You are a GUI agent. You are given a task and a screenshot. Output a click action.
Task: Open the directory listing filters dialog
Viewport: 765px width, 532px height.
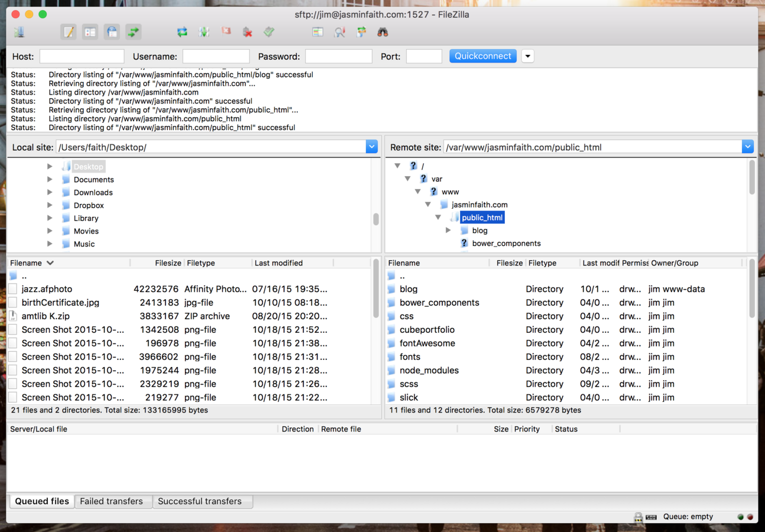click(x=318, y=32)
